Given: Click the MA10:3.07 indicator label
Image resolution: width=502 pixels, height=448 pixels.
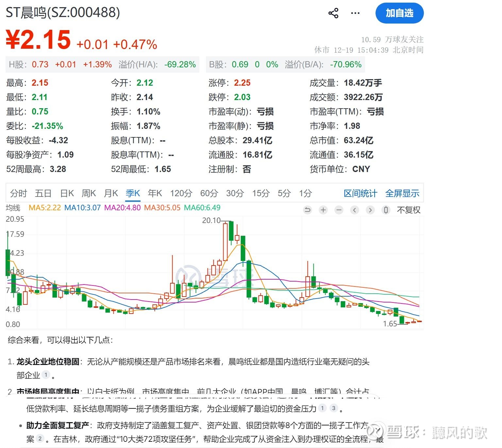Looking at the screenshot, I should point(83,208).
